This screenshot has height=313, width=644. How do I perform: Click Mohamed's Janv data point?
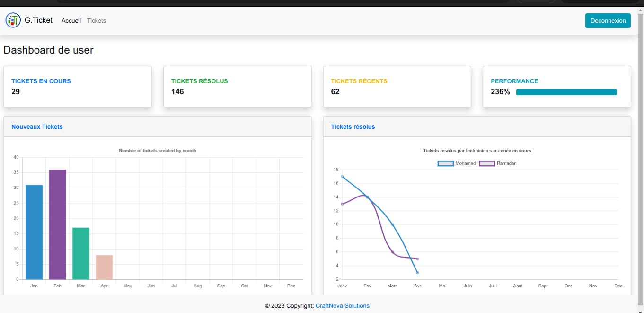click(342, 177)
